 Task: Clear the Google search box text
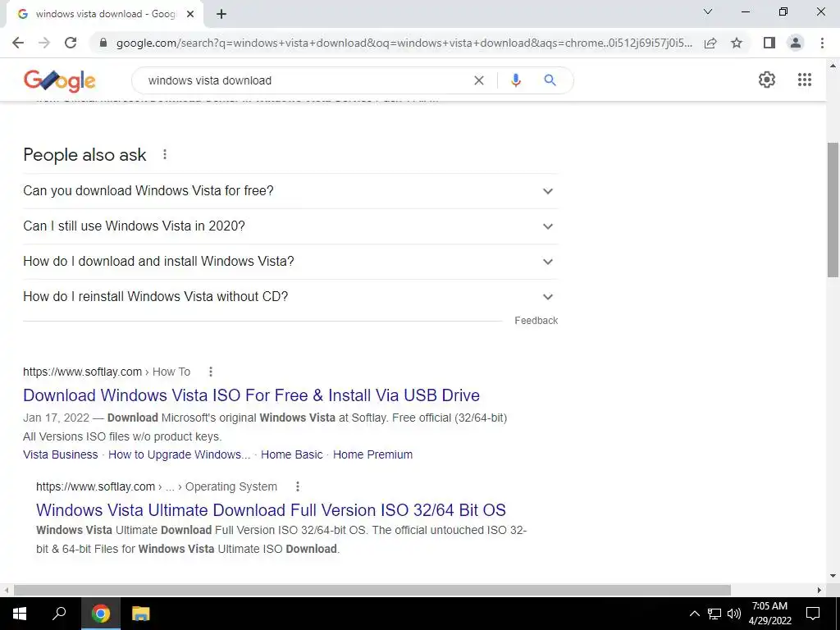479,80
